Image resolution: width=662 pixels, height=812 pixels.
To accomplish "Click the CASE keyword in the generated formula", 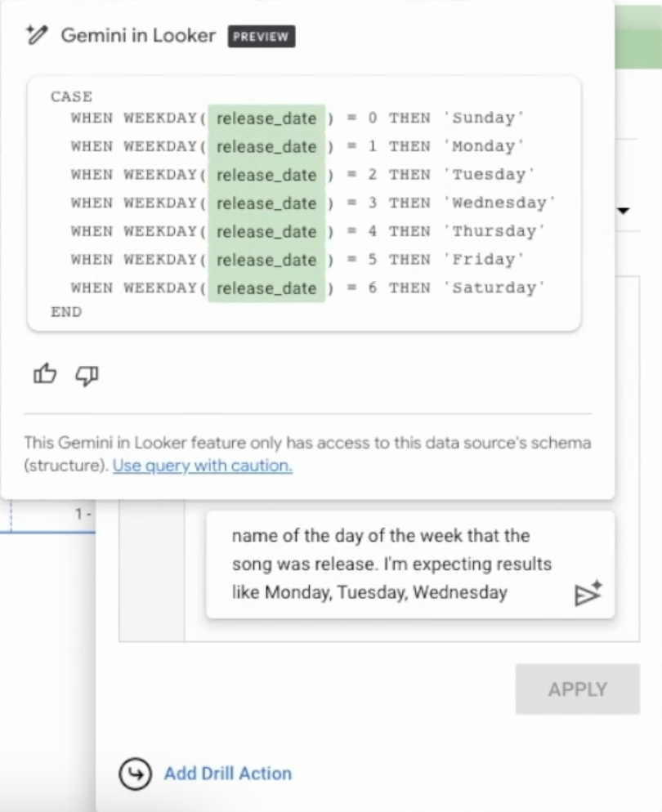I will coord(71,96).
